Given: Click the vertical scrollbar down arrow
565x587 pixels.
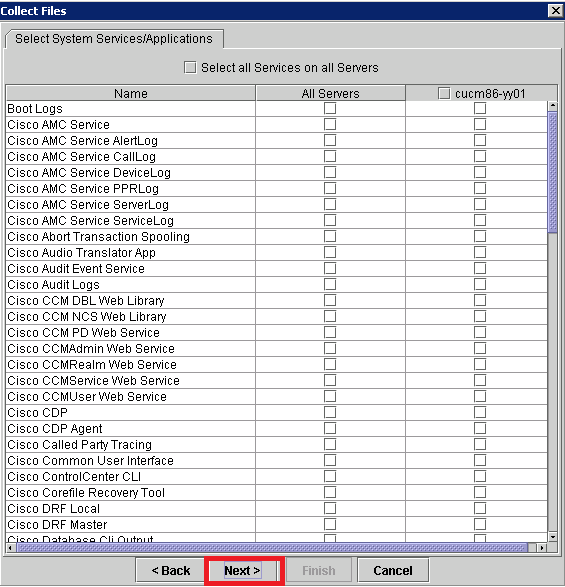Looking at the screenshot, I should [553, 537].
